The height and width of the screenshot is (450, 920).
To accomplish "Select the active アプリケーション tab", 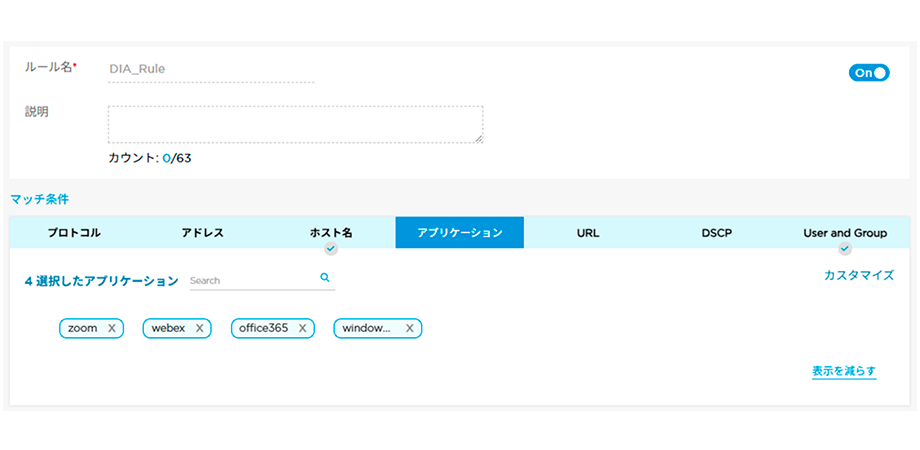I will click(459, 233).
